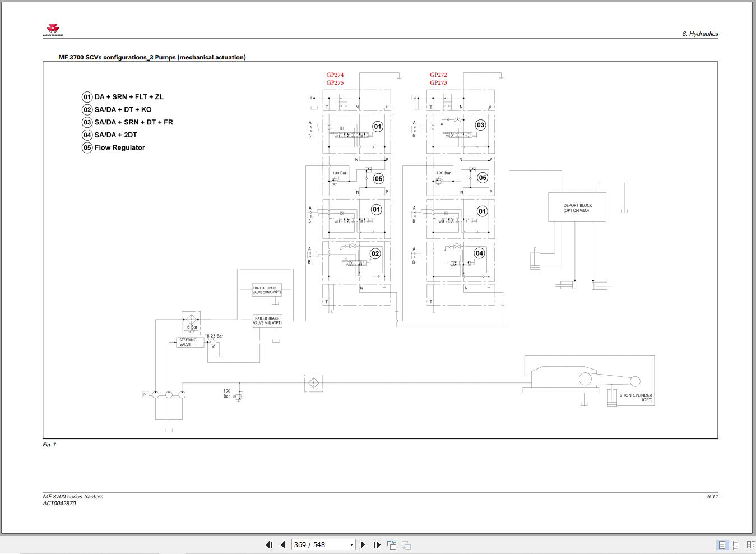The width and height of the screenshot is (756, 554).
Task: Enable two-page facing view mode
Action: tap(751, 544)
